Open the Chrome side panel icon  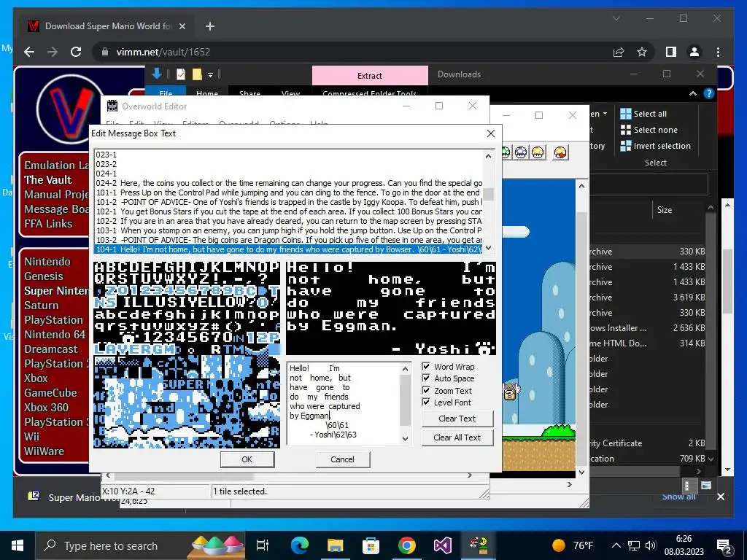(x=671, y=52)
